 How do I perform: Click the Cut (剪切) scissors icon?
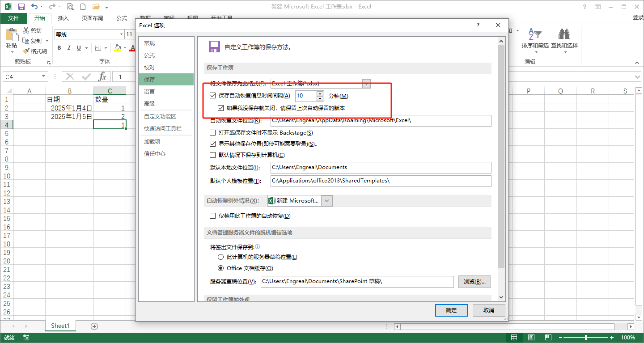tap(26, 30)
